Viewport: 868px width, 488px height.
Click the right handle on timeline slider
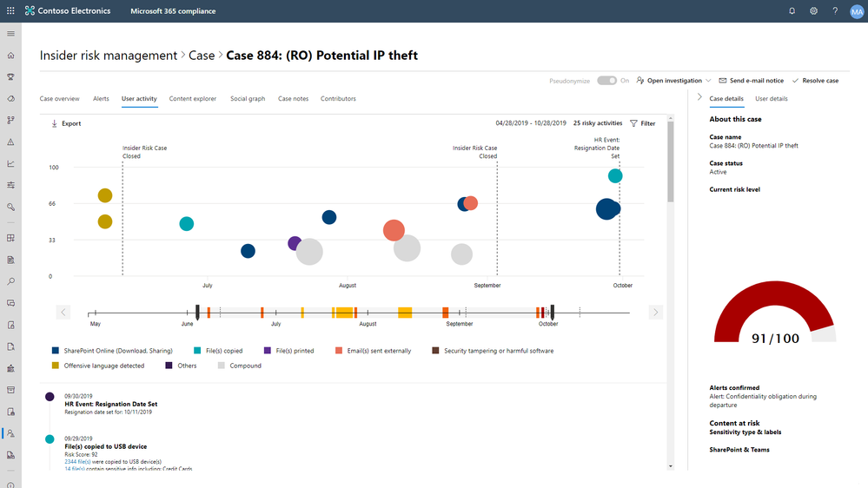553,312
